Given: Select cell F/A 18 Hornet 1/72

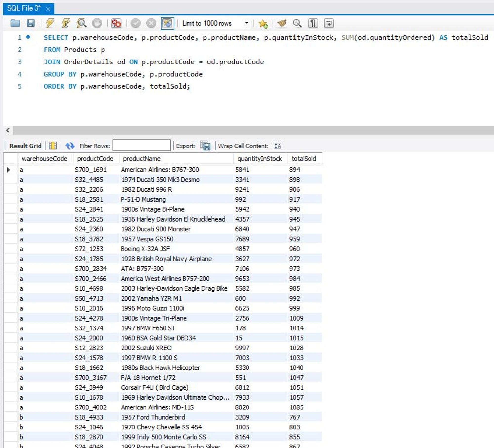Looking at the screenshot, I should 176,377.
